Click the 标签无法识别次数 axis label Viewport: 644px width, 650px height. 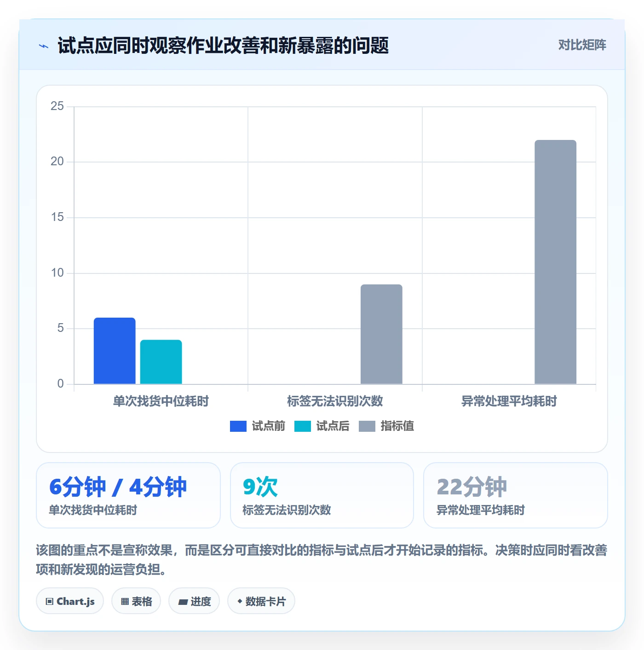335,401
